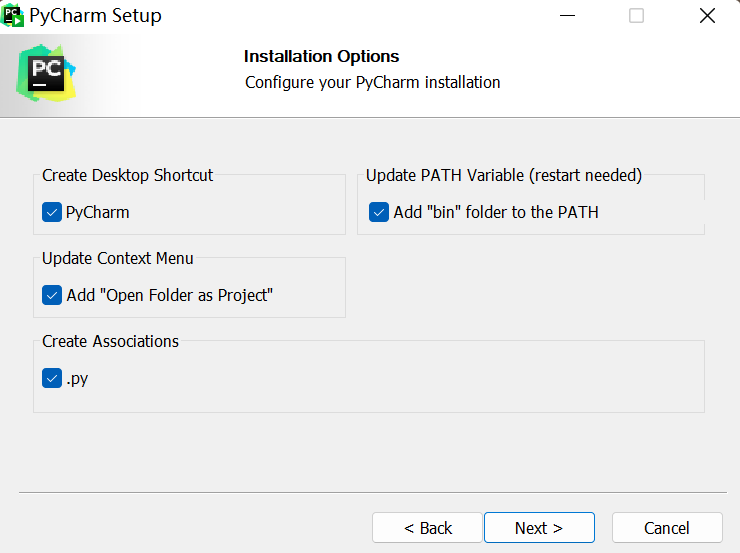Click the maximize window button

click(x=636, y=16)
